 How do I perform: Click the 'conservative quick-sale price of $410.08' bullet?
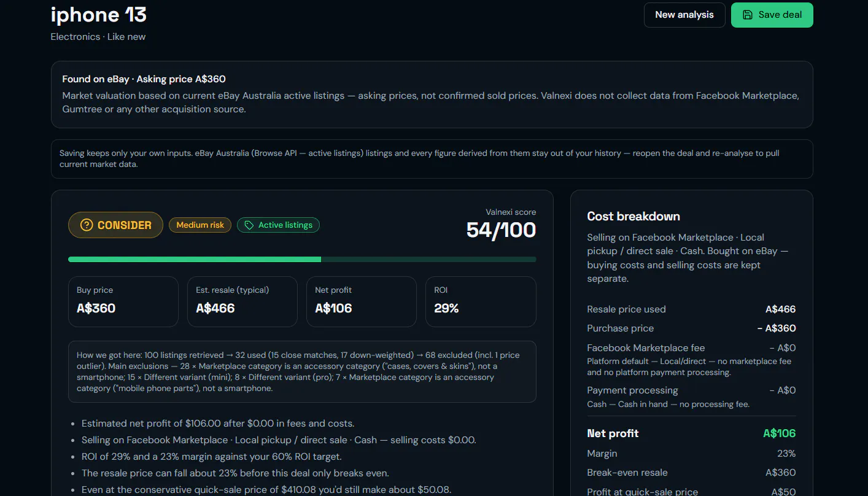click(x=266, y=490)
